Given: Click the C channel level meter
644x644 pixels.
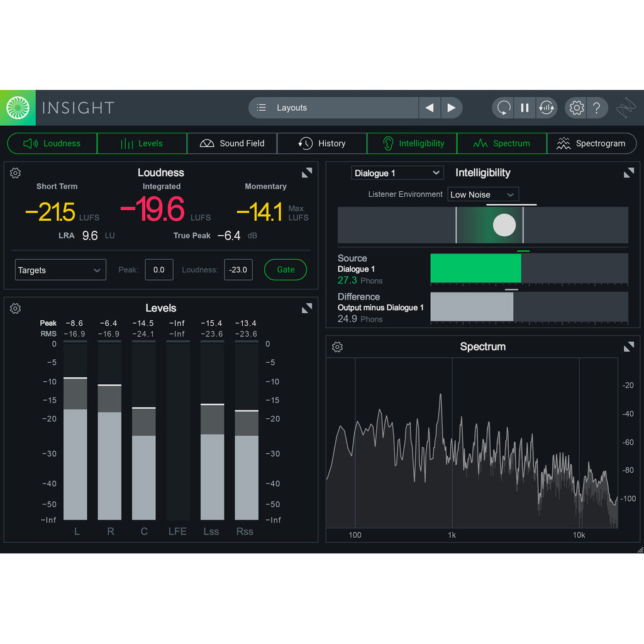Looking at the screenshot, I should click(144, 430).
